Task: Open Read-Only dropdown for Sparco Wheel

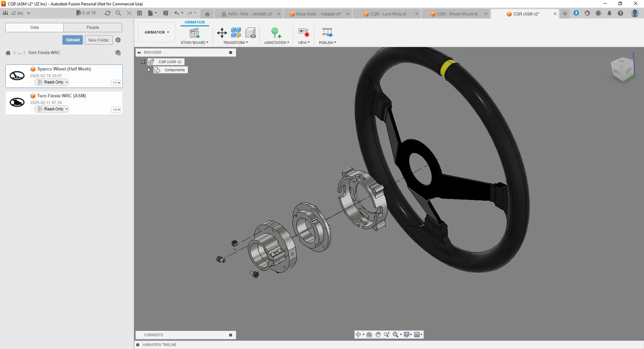Action: pyautogui.click(x=52, y=82)
